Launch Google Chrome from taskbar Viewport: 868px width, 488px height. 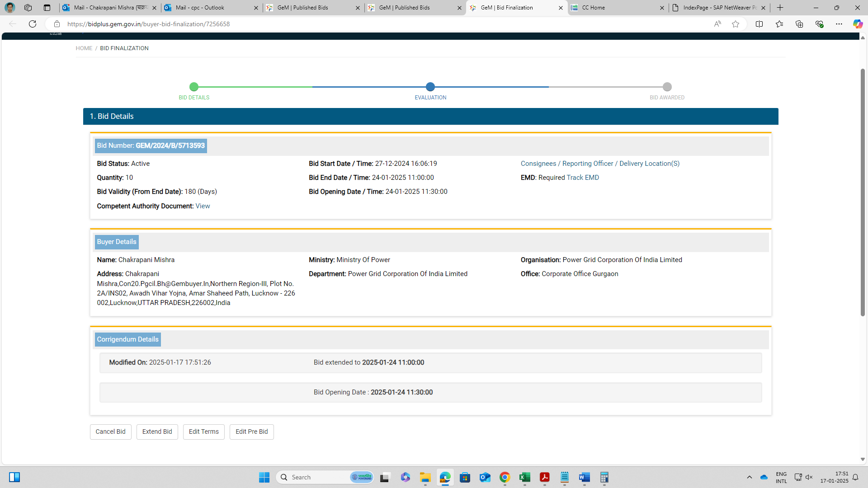(x=505, y=477)
